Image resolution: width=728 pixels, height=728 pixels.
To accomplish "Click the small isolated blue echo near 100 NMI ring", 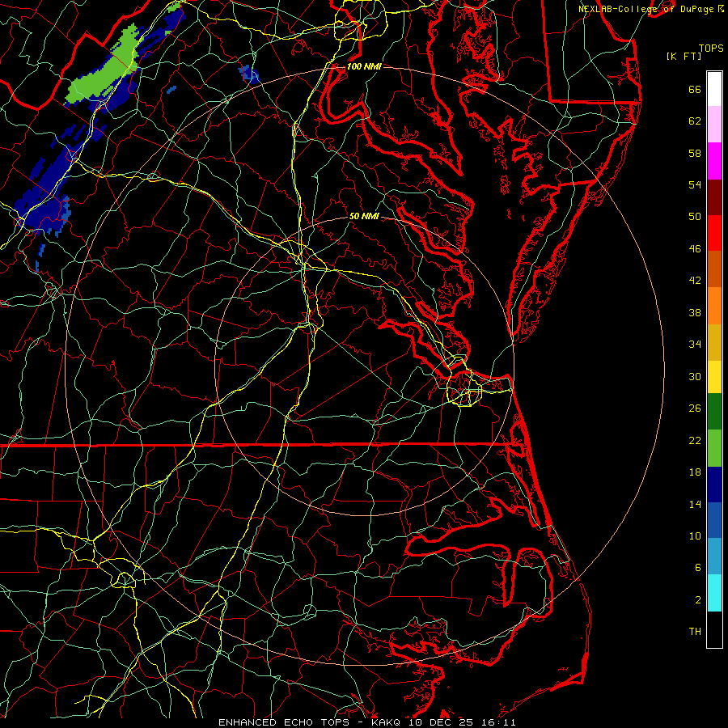I will point(249,74).
